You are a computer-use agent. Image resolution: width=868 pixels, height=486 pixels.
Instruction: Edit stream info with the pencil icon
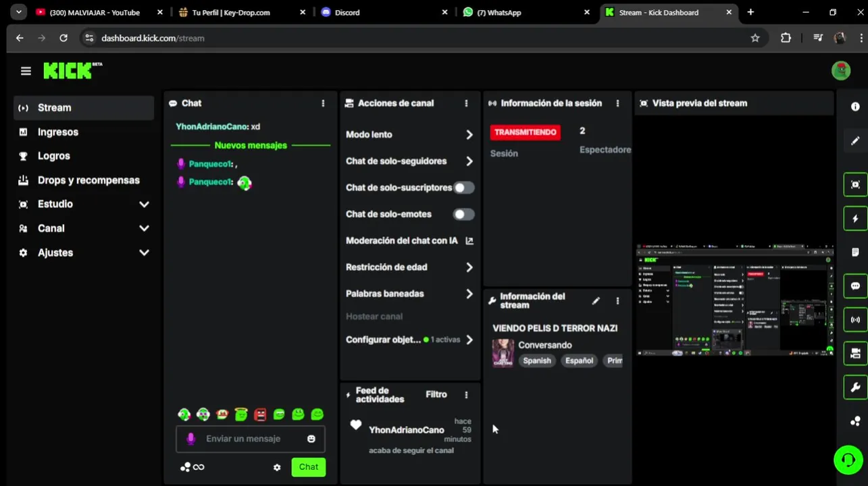[596, 301]
